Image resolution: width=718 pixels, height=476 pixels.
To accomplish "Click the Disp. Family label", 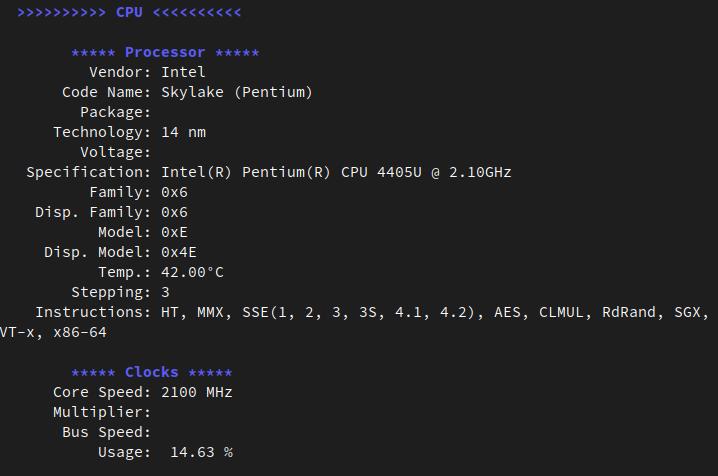I will click(93, 212).
